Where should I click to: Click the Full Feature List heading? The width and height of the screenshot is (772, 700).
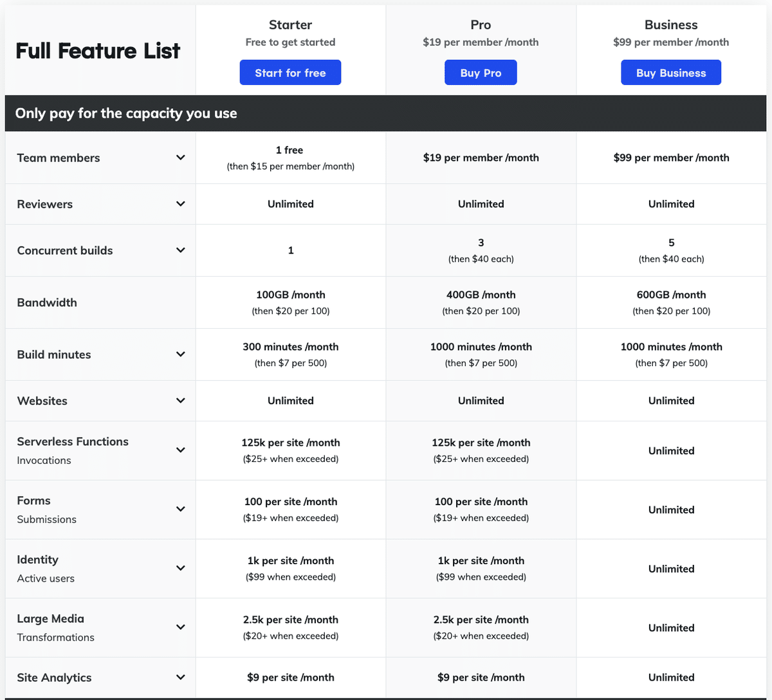click(98, 51)
